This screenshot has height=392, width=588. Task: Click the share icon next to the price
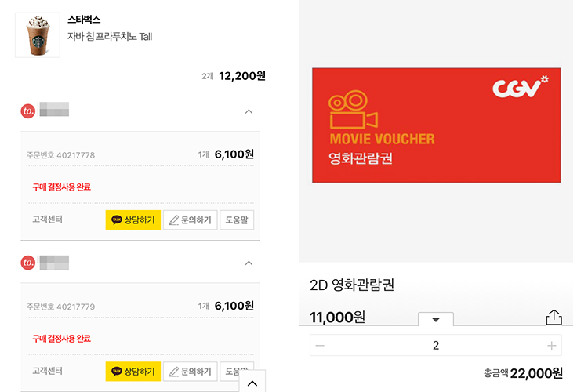[554, 317]
